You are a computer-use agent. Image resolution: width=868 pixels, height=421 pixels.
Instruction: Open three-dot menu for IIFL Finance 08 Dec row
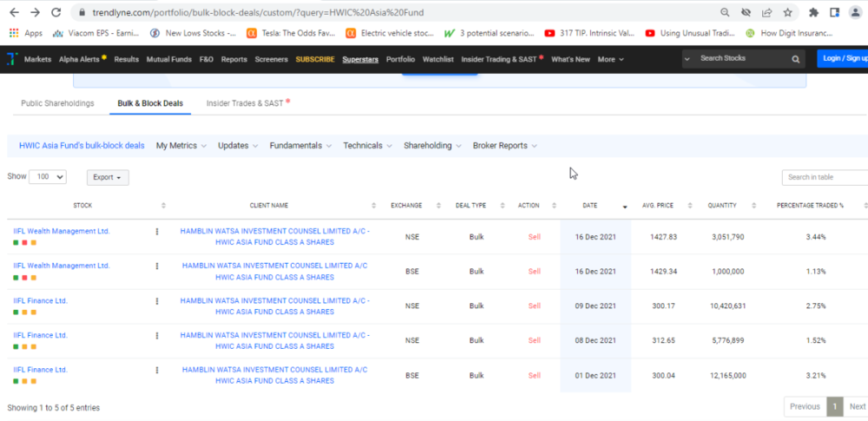point(157,335)
